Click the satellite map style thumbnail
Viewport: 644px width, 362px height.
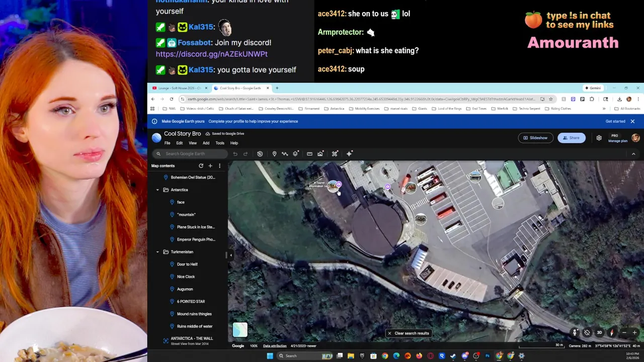pyautogui.click(x=240, y=330)
